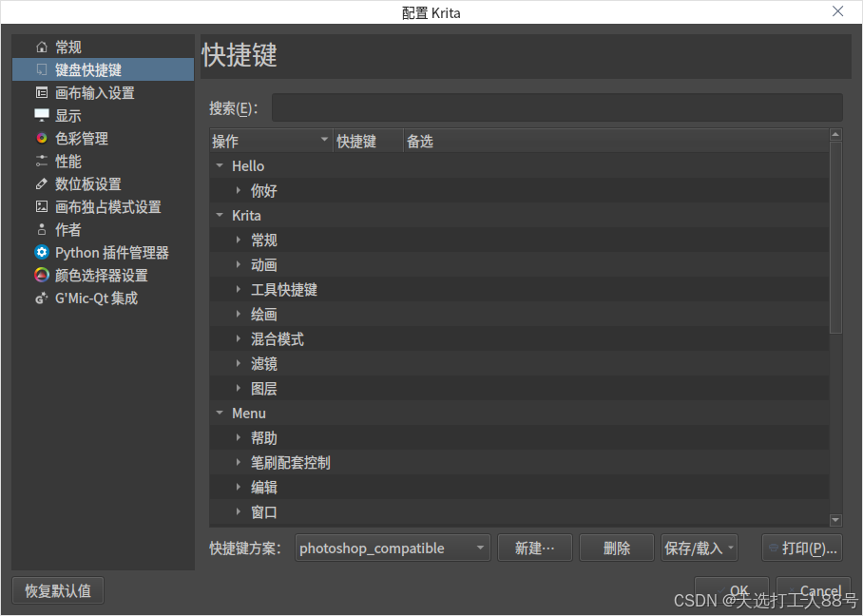The width and height of the screenshot is (863, 616).
Task: Switch to the 显示 settings page
Action: tap(103, 116)
